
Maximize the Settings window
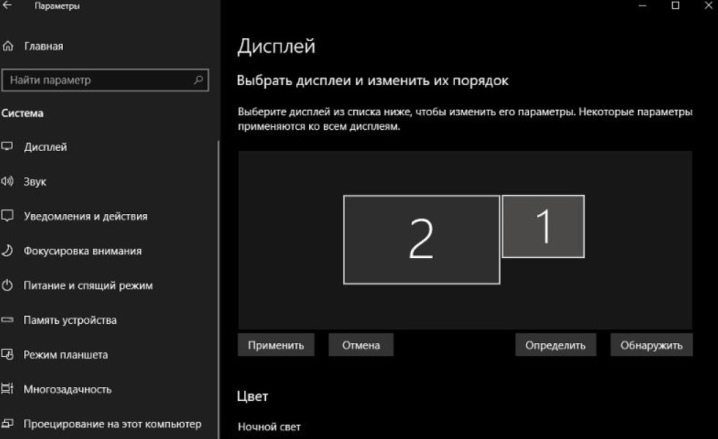pos(675,5)
